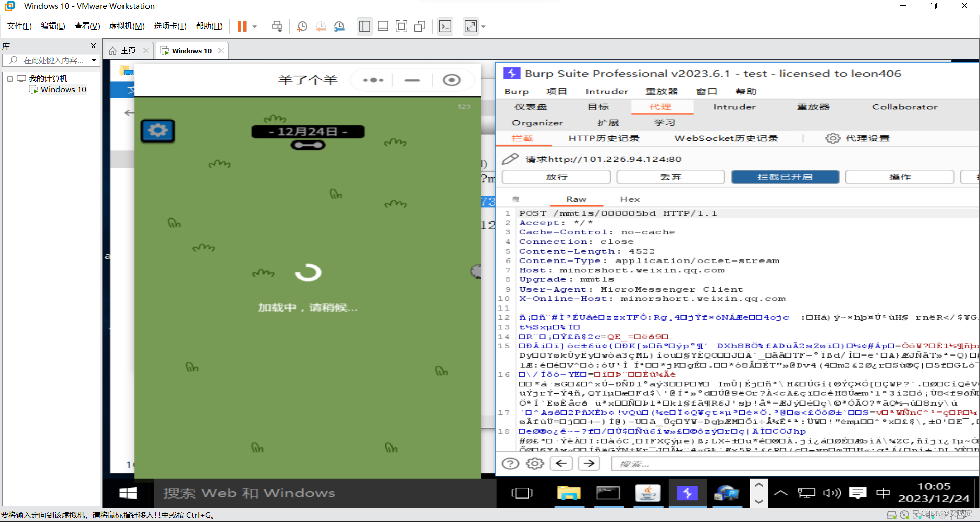Toggle the thumbnail bar view icon
Viewport: 980px width, 522px height.
383,26
